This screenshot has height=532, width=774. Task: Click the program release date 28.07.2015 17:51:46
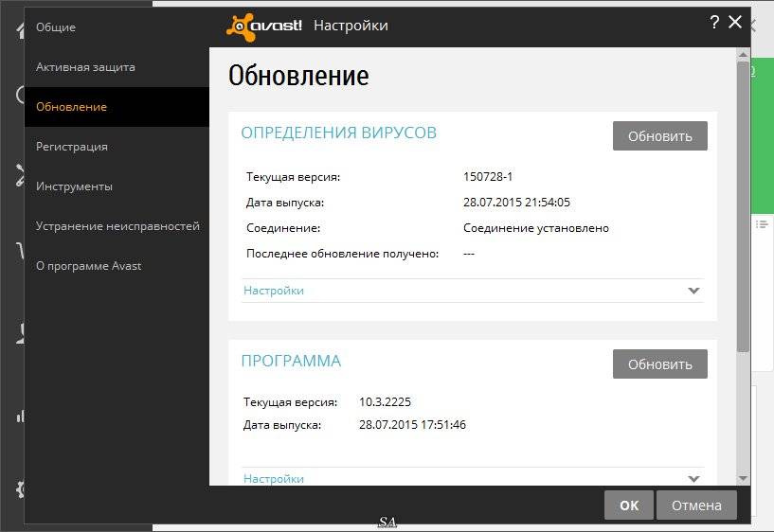(x=412, y=425)
